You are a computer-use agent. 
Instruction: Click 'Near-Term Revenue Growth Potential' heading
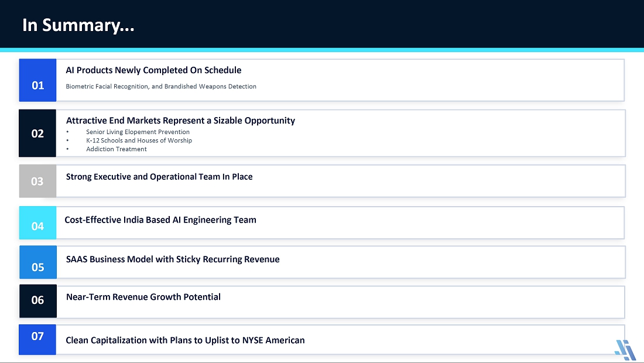click(143, 297)
